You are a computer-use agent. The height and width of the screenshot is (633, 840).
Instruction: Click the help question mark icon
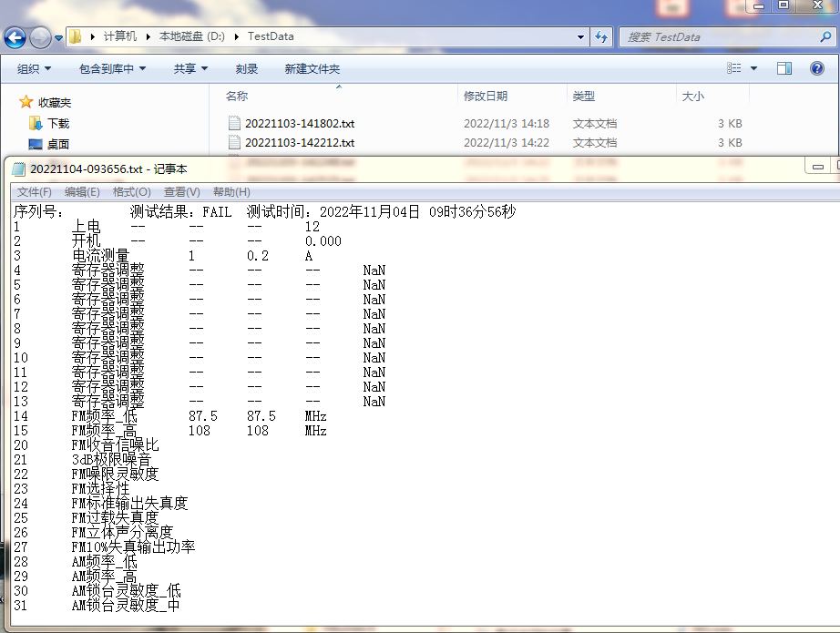coord(817,68)
